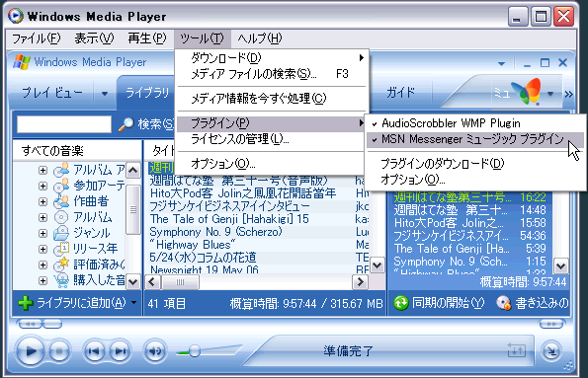The height and width of the screenshot is (378, 588).
Task: Click the rewind seek button
Action: [31, 324]
